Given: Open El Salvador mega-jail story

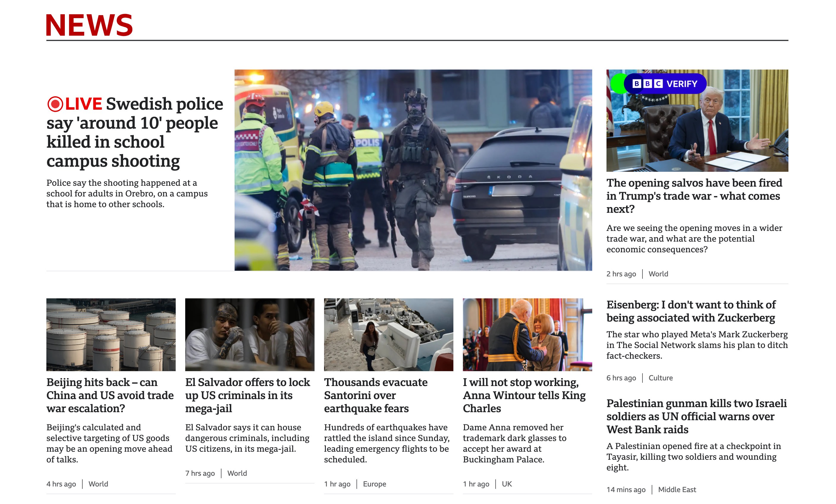Looking at the screenshot, I should 247,396.
